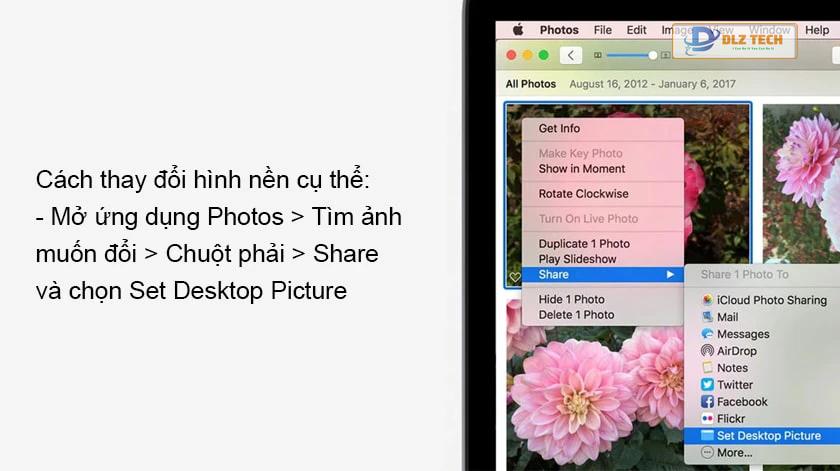
Task: Select the Mail share icon
Action: pos(707,317)
